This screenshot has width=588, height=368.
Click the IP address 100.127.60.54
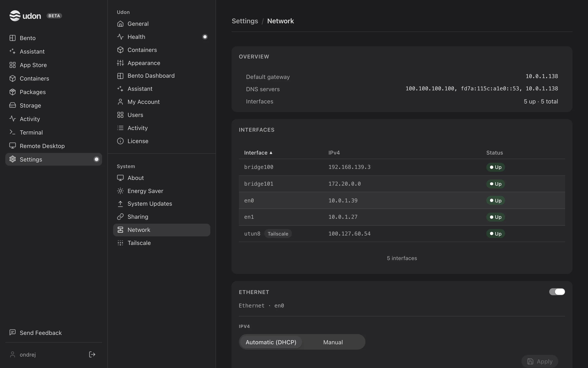click(349, 234)
